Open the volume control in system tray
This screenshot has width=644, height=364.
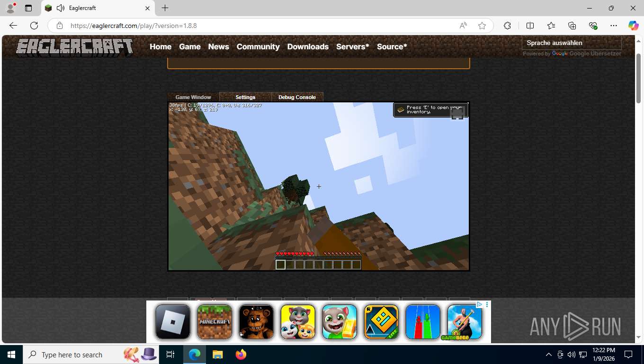pos(571,355)
